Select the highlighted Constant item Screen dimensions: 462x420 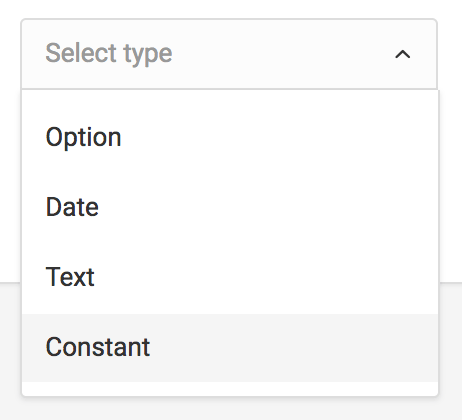click(x=230, y=347)
